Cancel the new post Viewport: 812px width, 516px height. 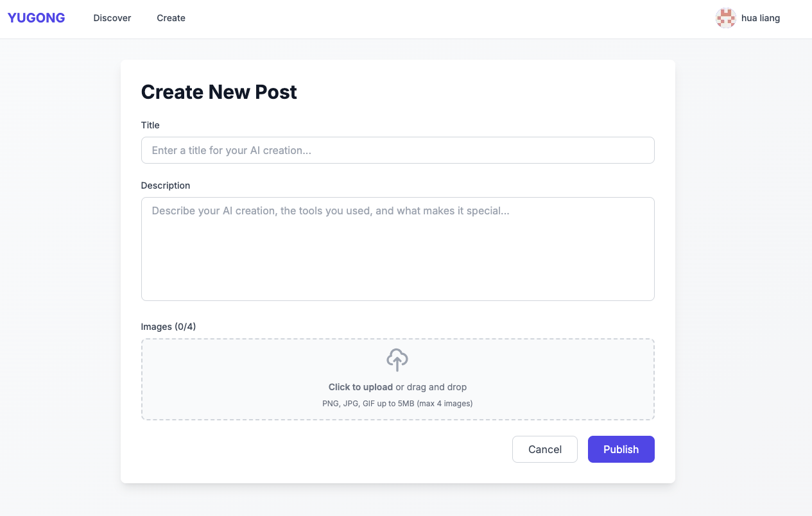544,449
